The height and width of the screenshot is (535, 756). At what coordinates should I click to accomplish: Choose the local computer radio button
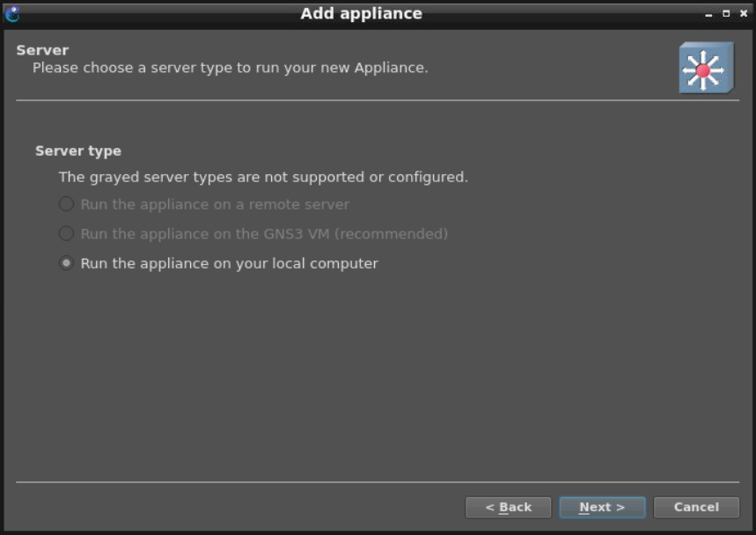(66, 263)
